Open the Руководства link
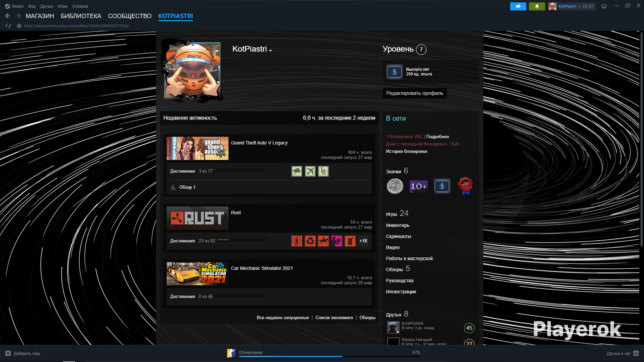The height and width of the screenshot is (362, 644). 400,281
